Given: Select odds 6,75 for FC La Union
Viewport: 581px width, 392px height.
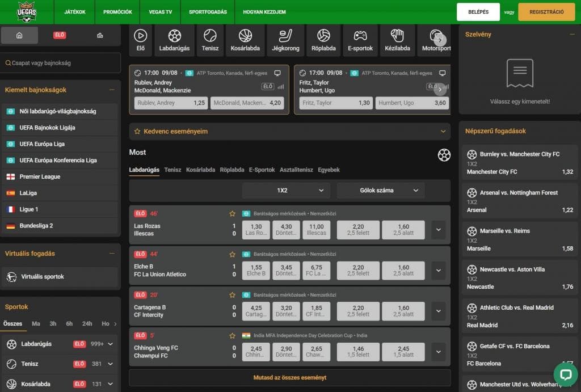Looking at the screenshot, I should (x=317, y=271).
